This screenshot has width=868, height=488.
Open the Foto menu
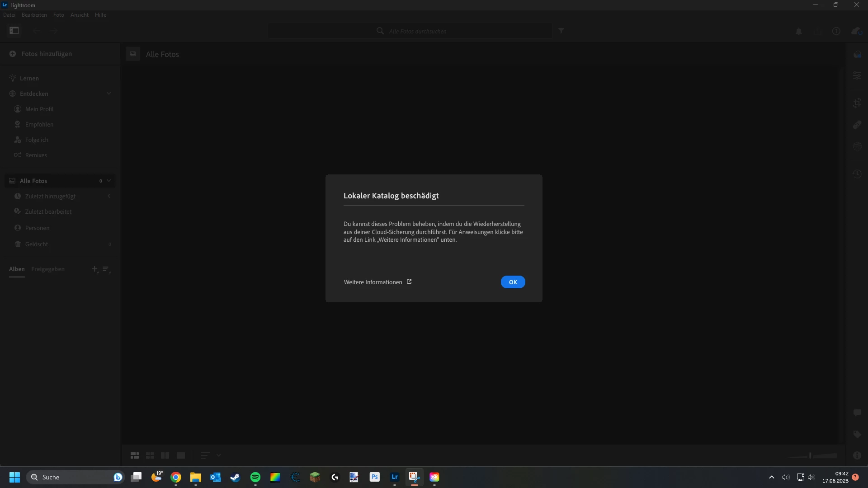[x=58, y=15]
